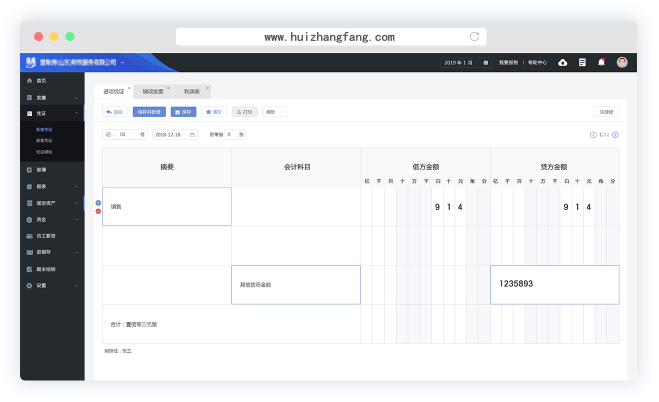Expand the 进销存 sidebar menu chevron
This screenshot has width=659, height=402.
76,252
